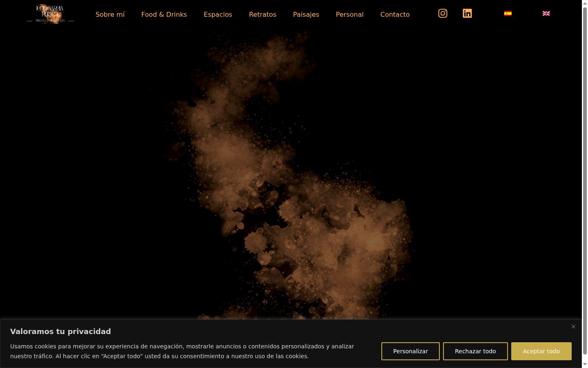View the Paisajes section
The height and width of the screenshot is (368, 588).
pyautogui.click(x=306, y=14)
